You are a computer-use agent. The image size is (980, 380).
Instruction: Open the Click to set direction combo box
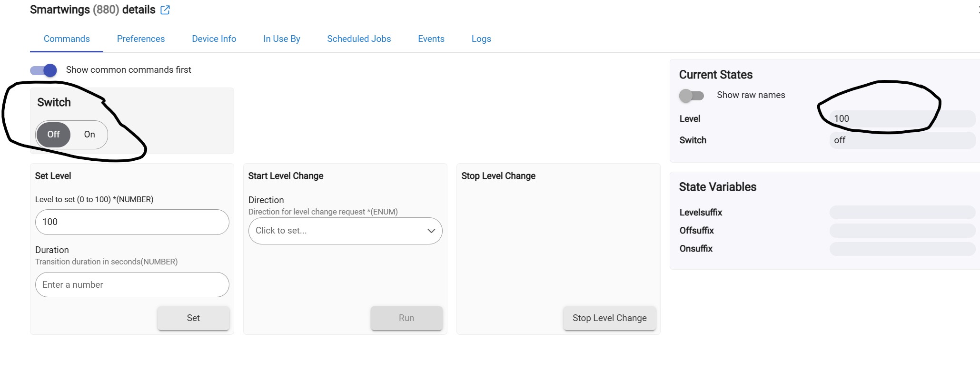(338, 231)
